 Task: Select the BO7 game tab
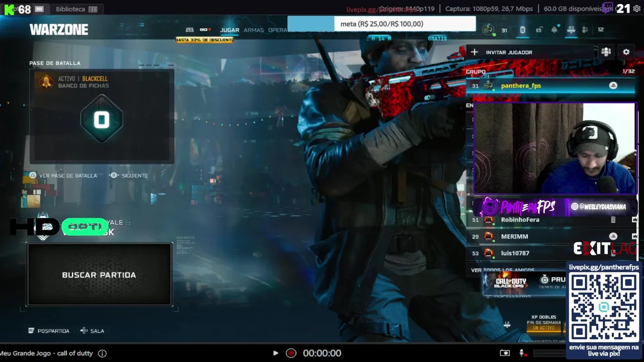click(205, 30)
